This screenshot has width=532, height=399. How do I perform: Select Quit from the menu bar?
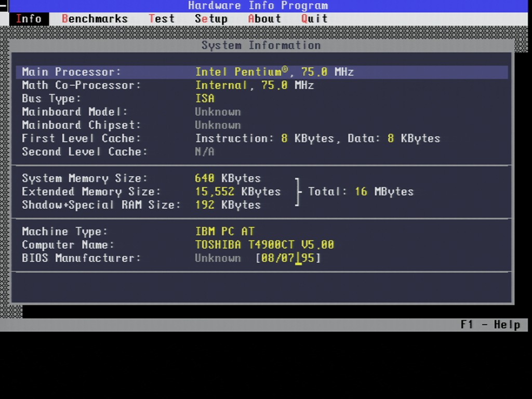point(314,19)
